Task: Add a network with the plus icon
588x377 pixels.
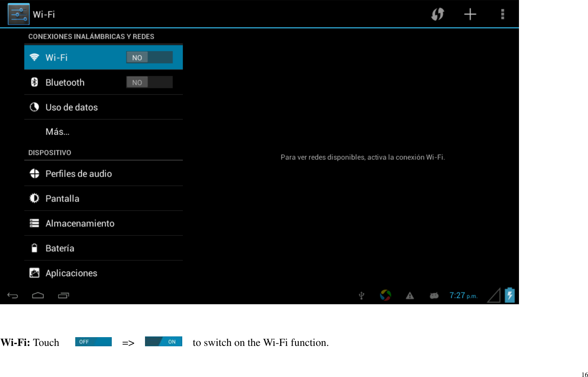Action: [x=470, y=14]
